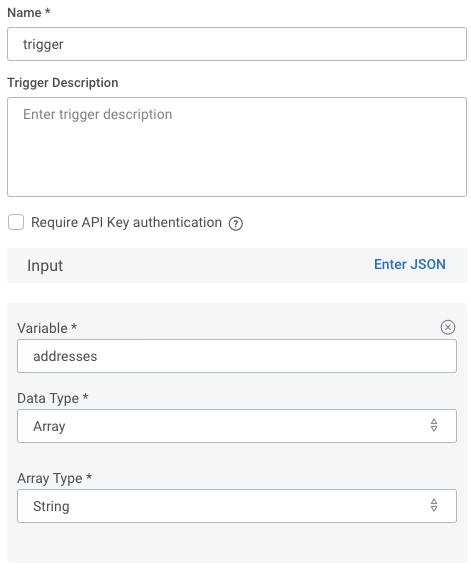Click the Array value text in Data Type

(x=49, y=426)
